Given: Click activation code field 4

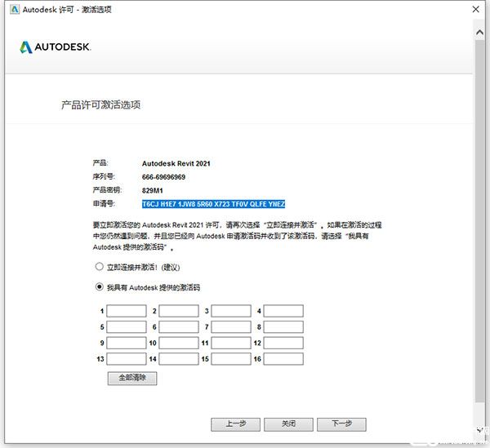Looking at the screenshot, I should pos(283,311).
